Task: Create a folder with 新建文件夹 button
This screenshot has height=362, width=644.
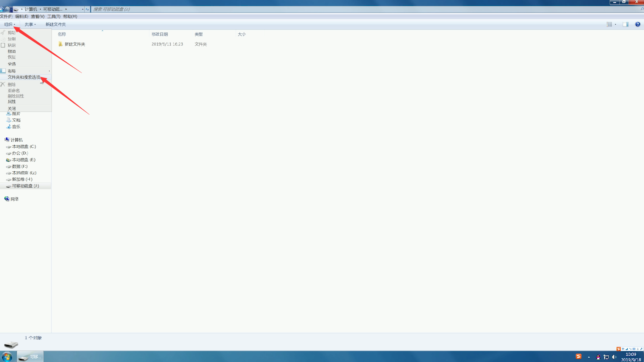Action: [56, 24]
